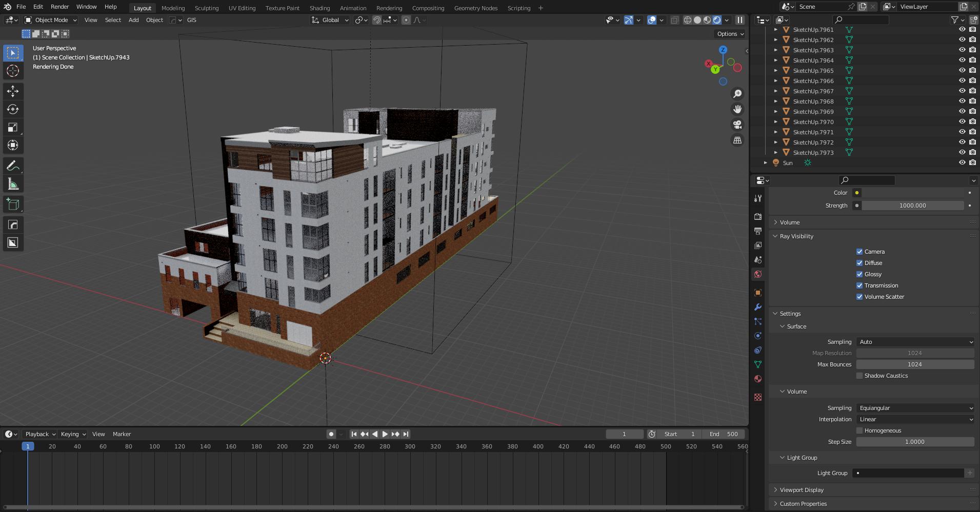Open the File menu
980x512 pixels.
pos(21,7)
